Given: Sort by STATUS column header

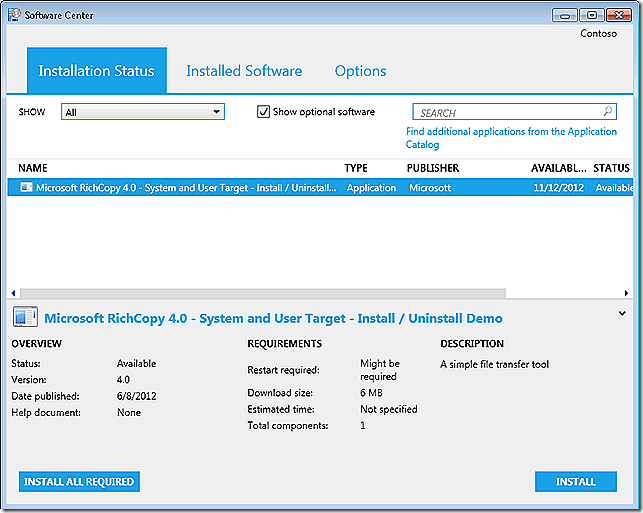Looking at the screenshot, I should point(611,168).
